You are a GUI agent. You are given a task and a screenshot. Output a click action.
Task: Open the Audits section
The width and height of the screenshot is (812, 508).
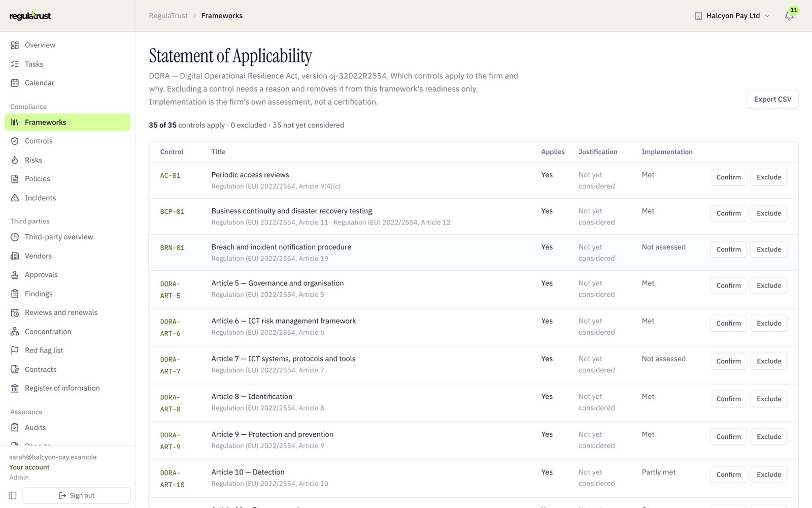point(67,428)
